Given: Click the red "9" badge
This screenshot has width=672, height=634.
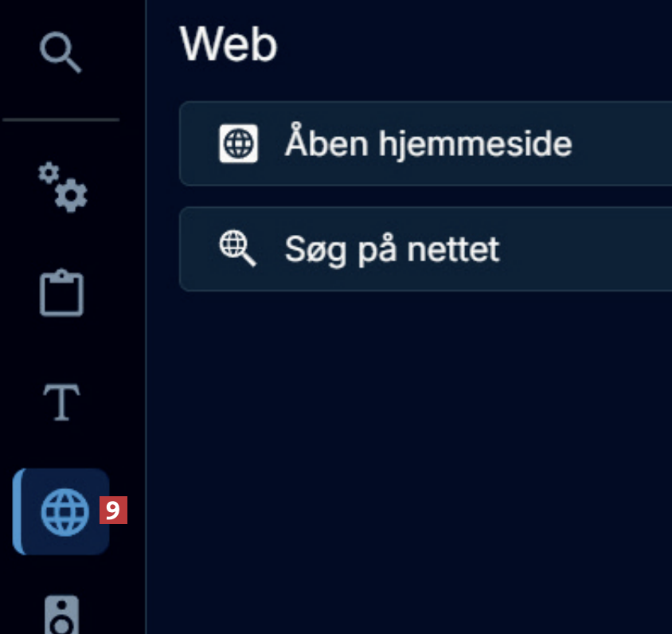Looking at the screenshot, I should pyautogui.click(x=113, y=511).
